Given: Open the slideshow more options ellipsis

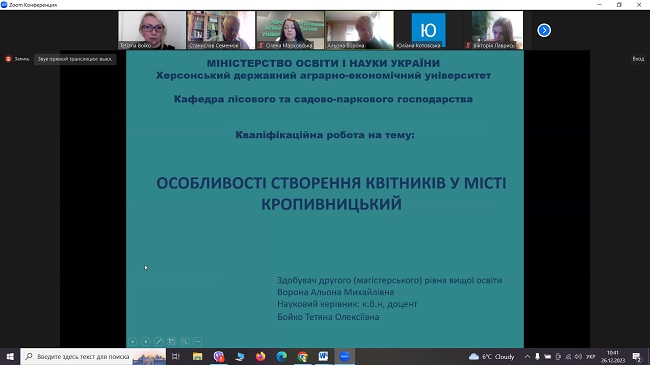Looking at the screenshot, I should 198,341.
